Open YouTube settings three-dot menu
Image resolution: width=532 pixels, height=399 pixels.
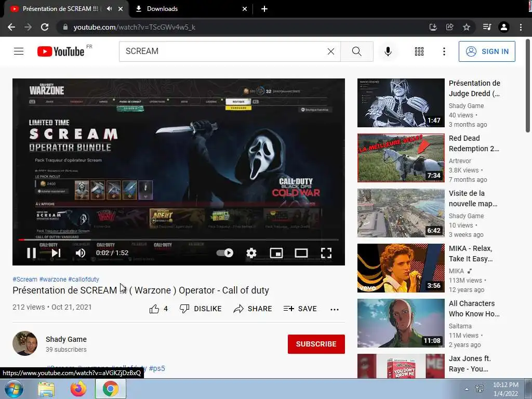[x=444, y=51]
